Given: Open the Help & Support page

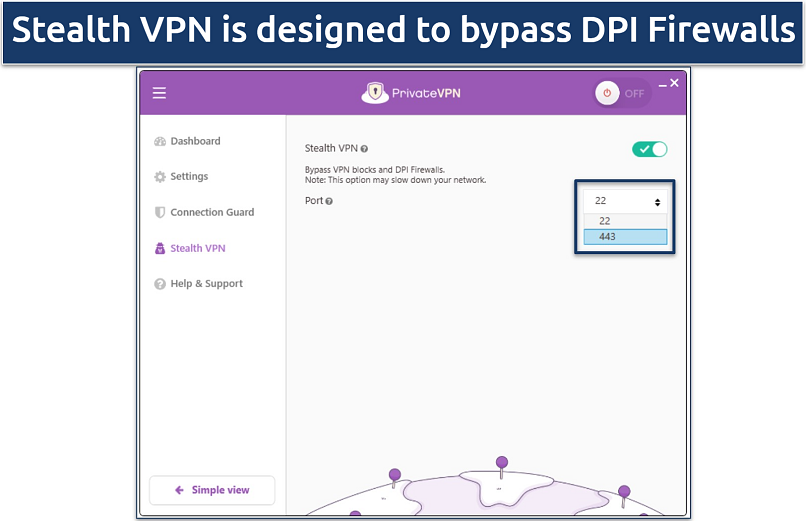Looking at the screenshot, I should tap(206, 284).
